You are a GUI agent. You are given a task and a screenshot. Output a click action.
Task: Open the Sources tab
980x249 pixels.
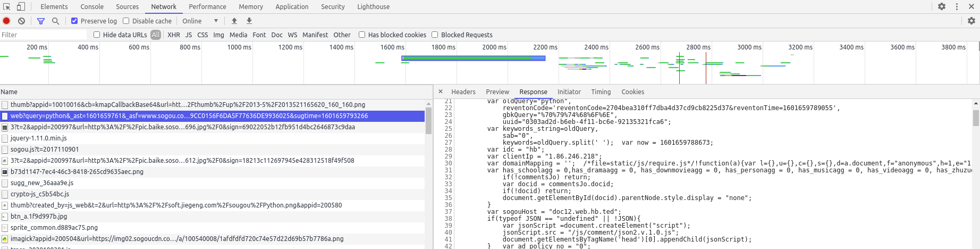127,6
